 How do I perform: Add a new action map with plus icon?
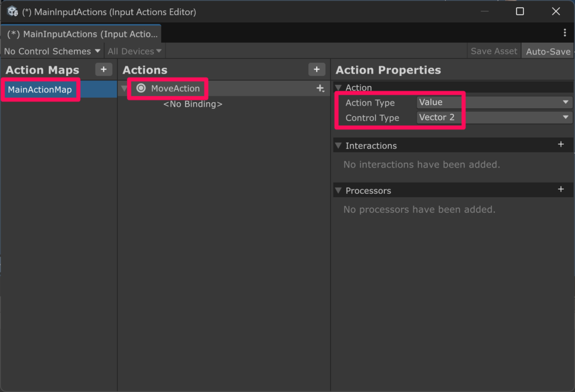click(103, 69)
